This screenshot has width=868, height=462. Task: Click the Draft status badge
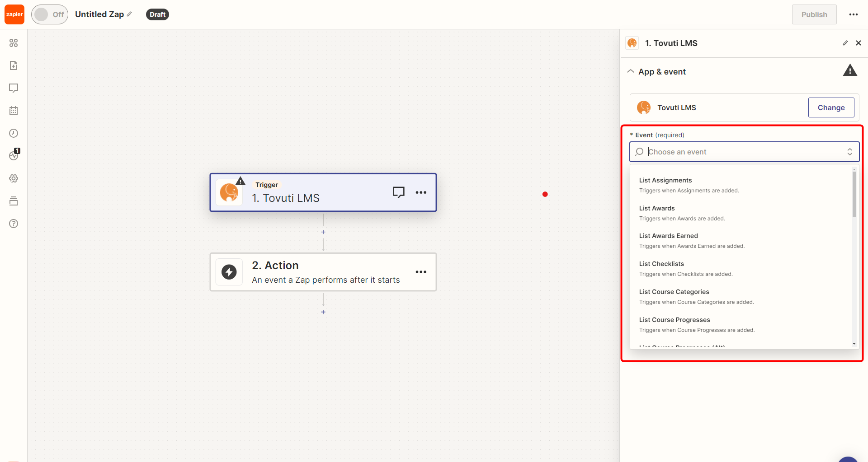(x=157, y=14)
